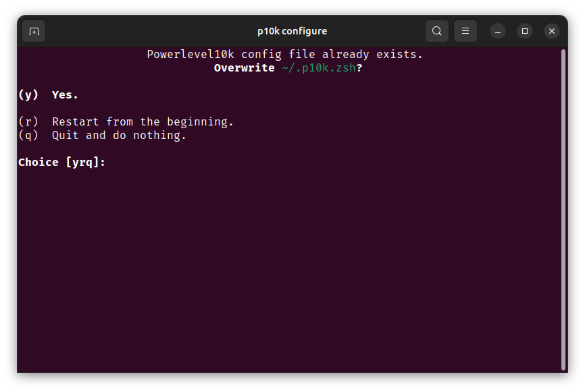This screenshot has height=392, width=585.
Task: Open the hamburger main menu
Action: (x=465, y=31)
